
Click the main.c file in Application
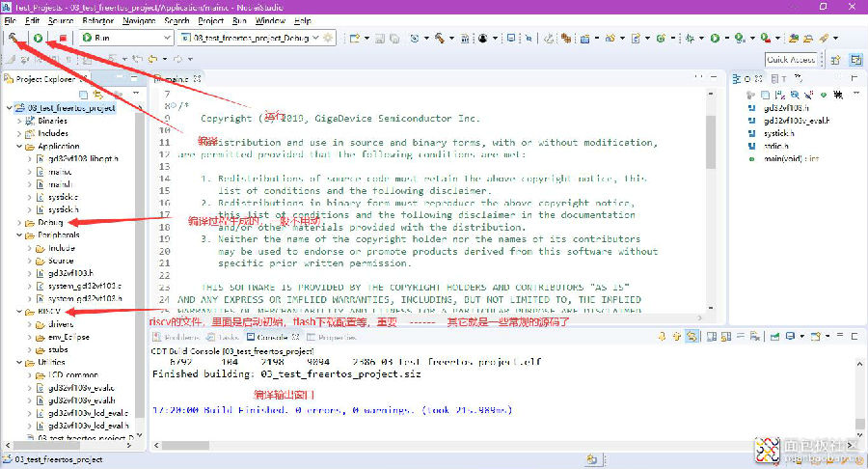point(59,172)
